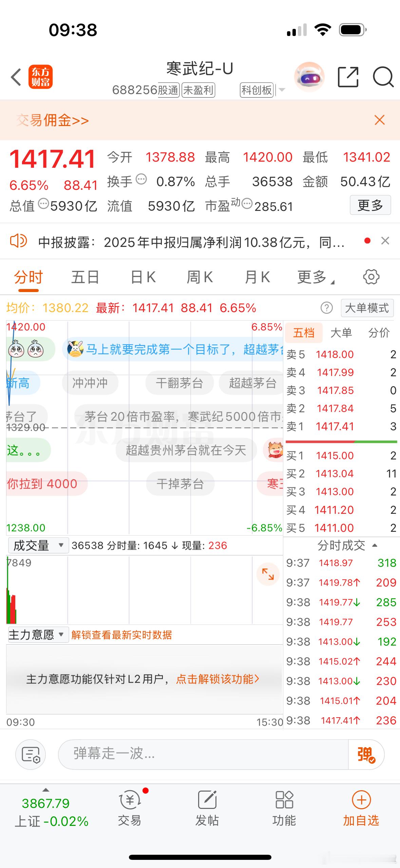Select the 大单 tab
The image size is (400, 868).
coord(341,333)
